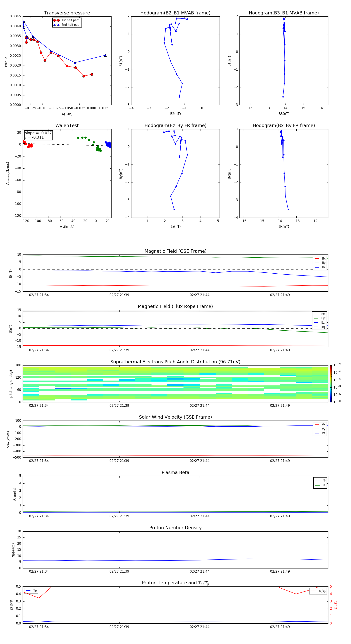Screen dimensions: 351x644
Task: Click the β legend entry in Plasma Beta
Action: pyautogui.click(x=320, y=485)
